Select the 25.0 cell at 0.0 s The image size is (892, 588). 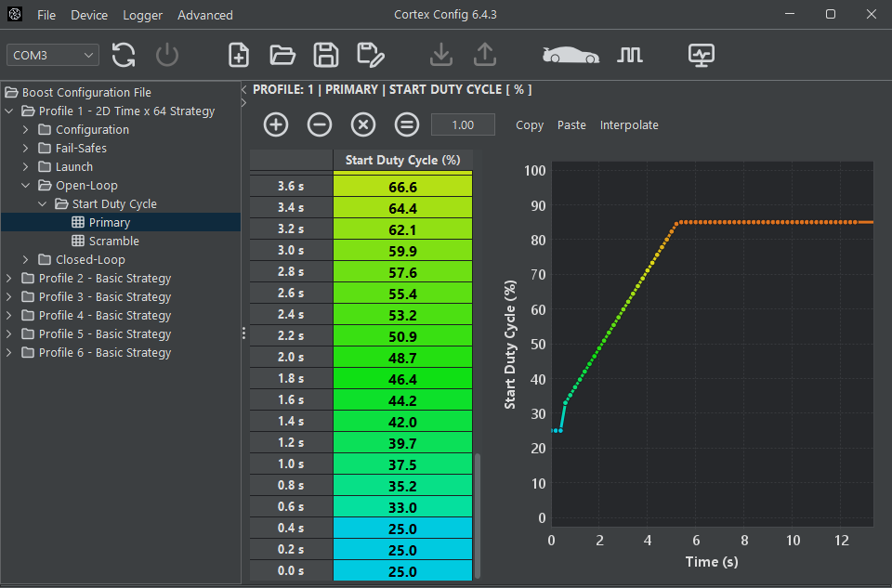pos(402,571)
